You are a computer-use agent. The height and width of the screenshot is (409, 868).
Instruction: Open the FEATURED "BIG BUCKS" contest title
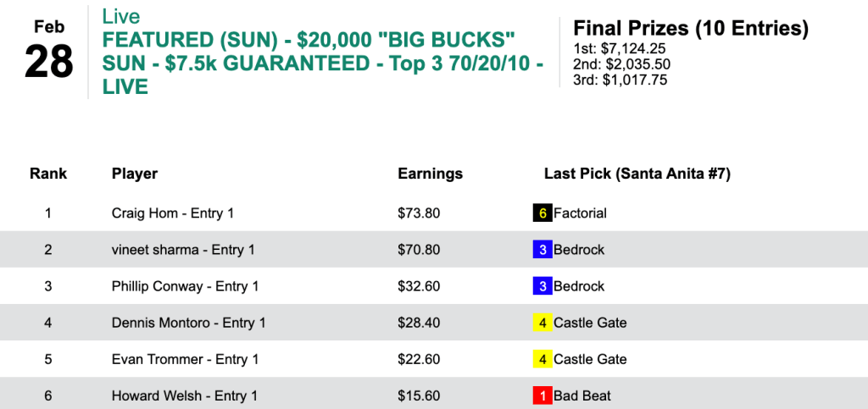311,64
